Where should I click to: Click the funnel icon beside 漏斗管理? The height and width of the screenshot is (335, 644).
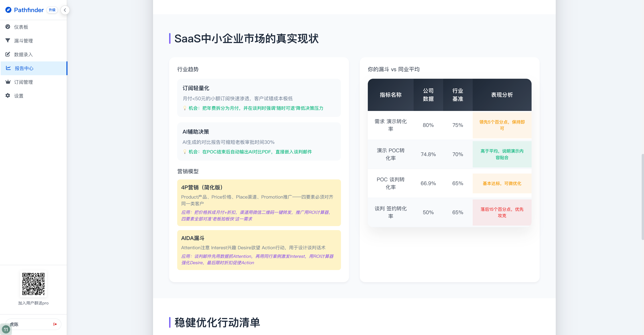tap(8, 40)
